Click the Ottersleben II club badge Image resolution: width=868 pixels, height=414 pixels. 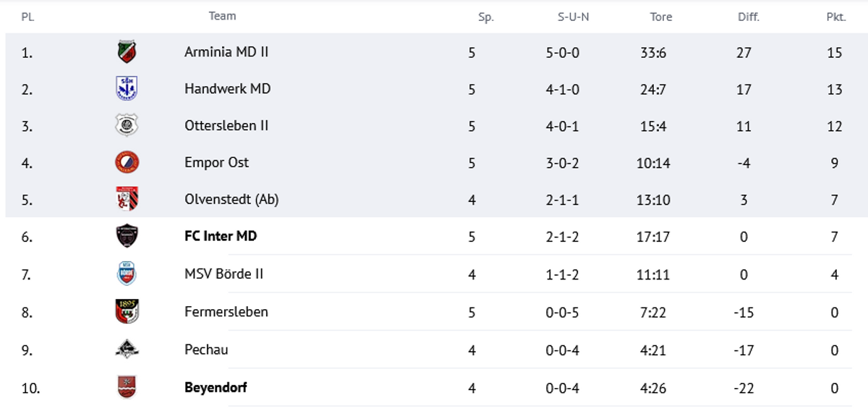point(127,126)
